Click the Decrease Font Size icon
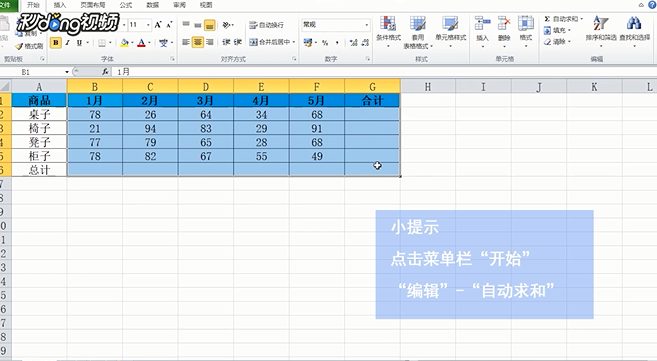This screenshot has width=657, height=361. coord(169,25)
